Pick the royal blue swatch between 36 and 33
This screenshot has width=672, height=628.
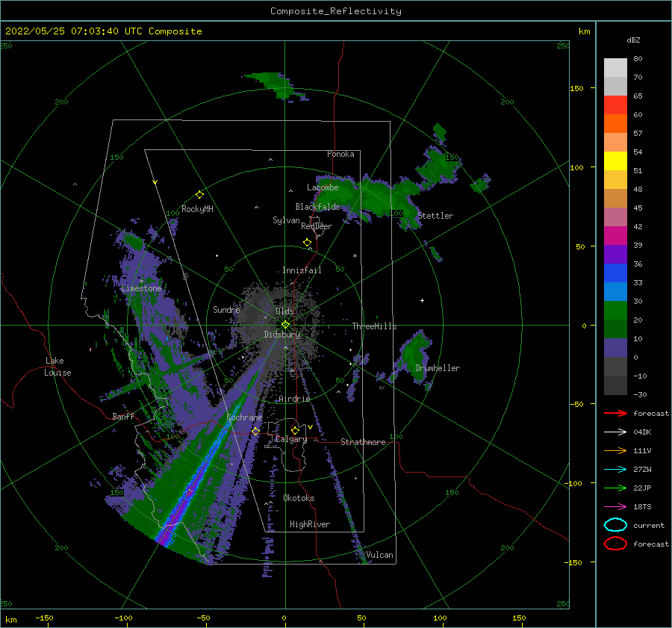615,273
